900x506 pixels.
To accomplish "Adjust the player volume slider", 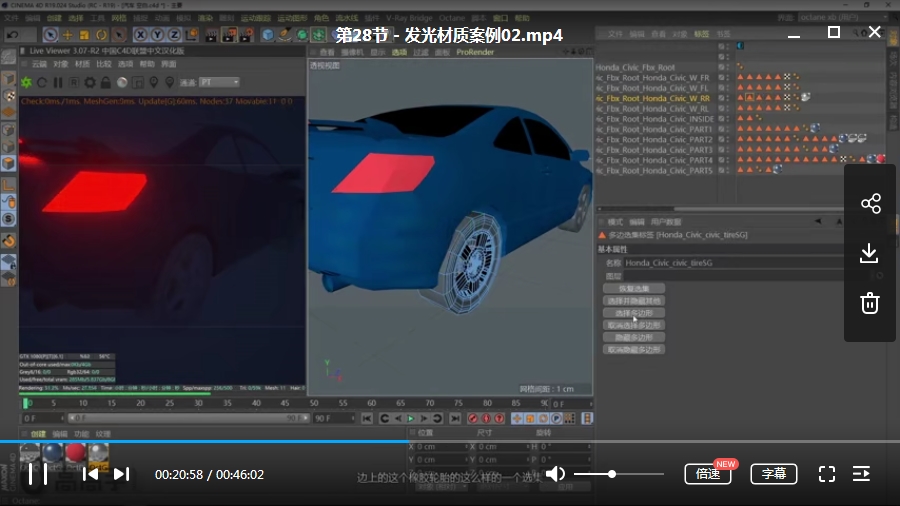I will (x=618, y=474).
